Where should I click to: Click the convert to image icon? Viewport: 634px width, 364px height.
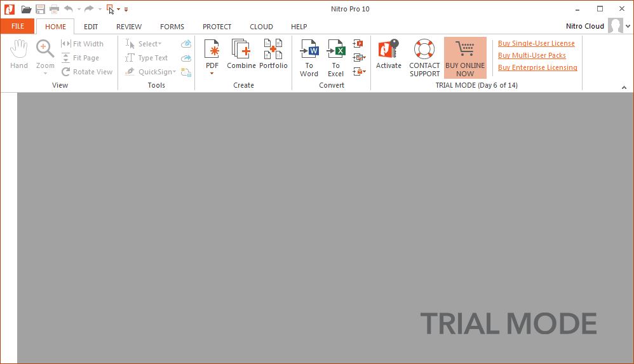(358, 57)
